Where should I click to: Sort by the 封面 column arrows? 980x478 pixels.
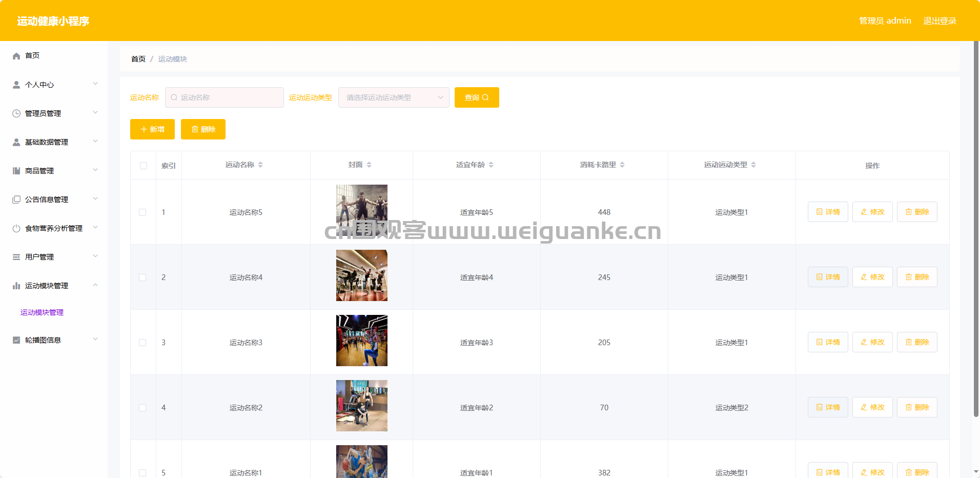pos(369,165)
